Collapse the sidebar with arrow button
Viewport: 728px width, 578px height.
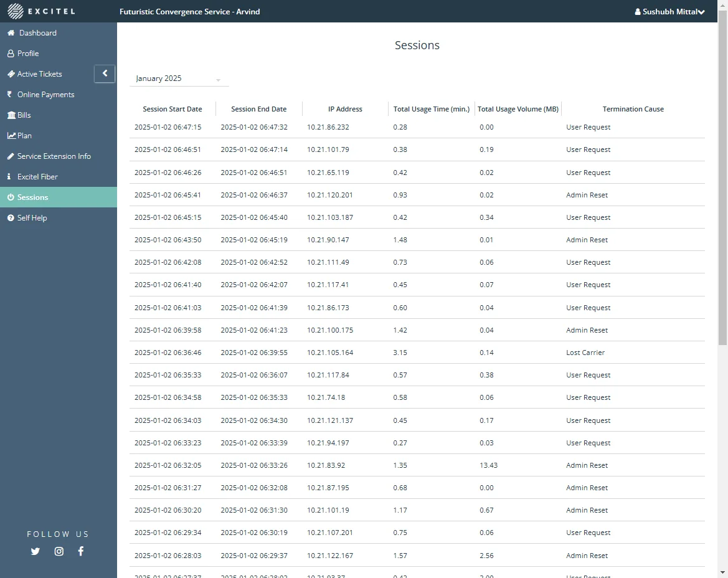(105, 73)
